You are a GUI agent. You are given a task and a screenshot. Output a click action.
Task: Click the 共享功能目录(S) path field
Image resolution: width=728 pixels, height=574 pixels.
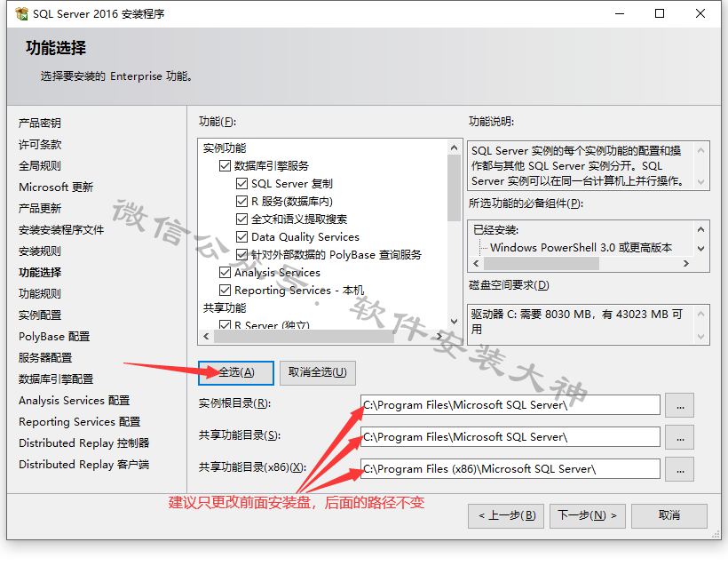[510, 437]
